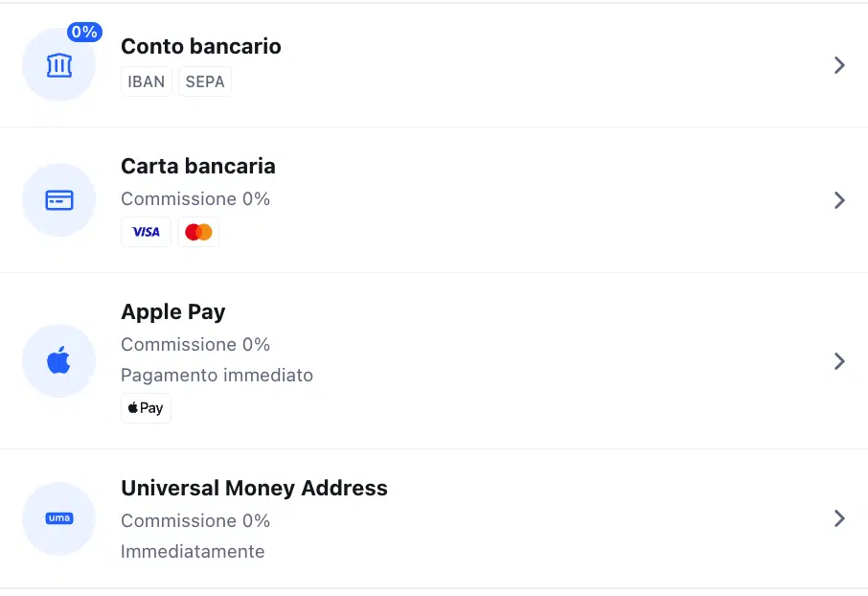Select the Conto bancario option title
868x596 pixels.
(201, 47)
